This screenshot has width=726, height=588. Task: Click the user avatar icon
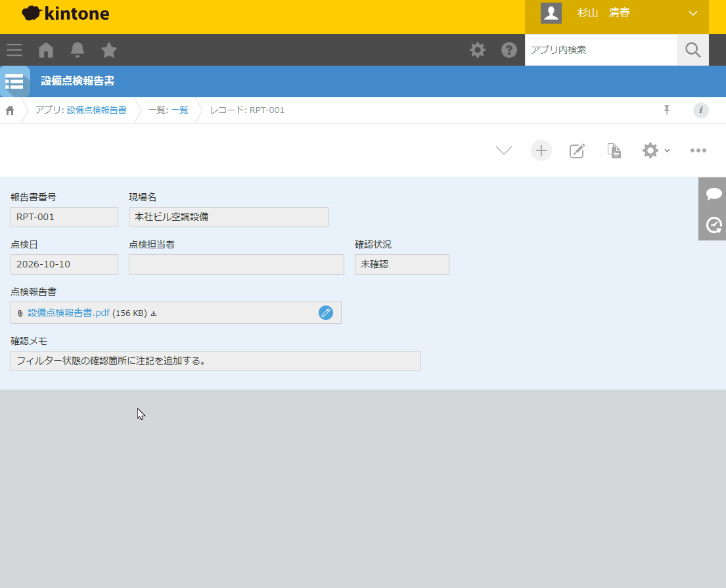[x=551, y=13]
